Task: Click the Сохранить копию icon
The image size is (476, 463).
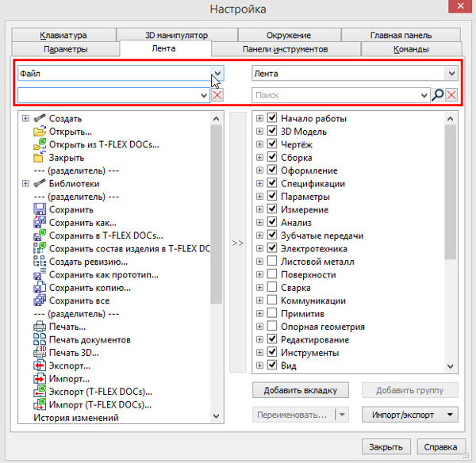Action: pos(40,288)
